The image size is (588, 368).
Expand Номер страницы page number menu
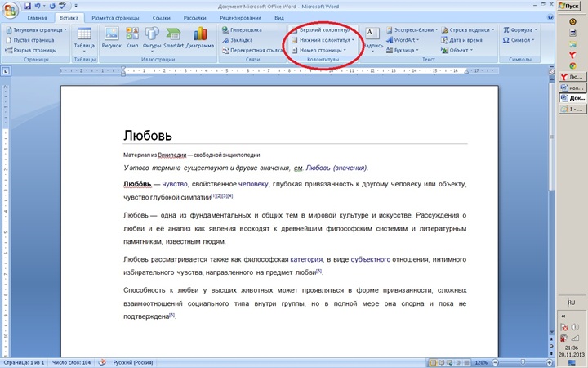[x=318, y=50]
